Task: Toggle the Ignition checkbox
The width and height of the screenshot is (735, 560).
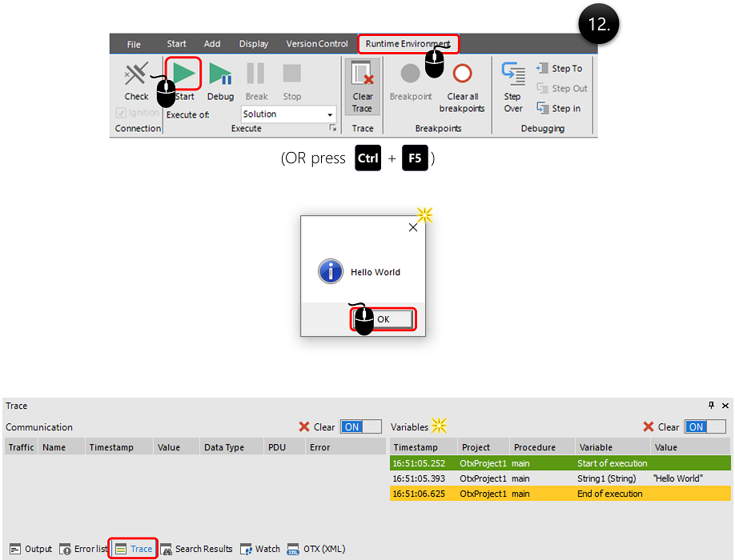Action: click(122, 113)
